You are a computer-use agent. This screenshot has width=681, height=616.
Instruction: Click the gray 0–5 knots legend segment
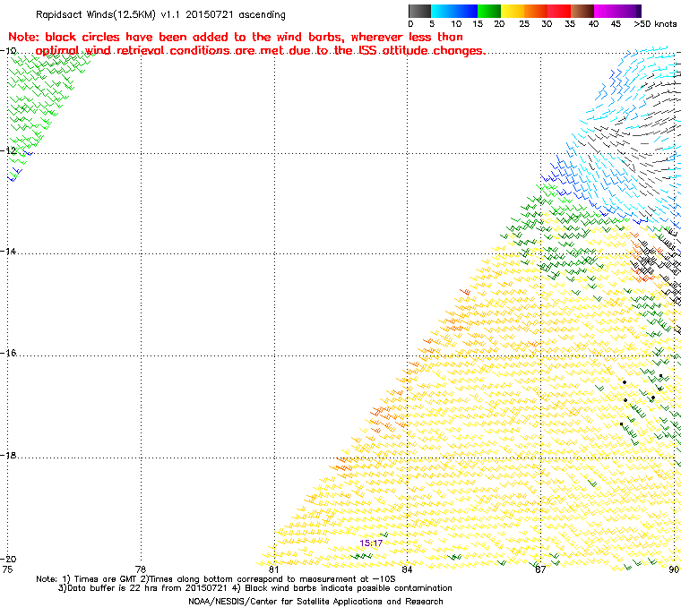point(419,12)
